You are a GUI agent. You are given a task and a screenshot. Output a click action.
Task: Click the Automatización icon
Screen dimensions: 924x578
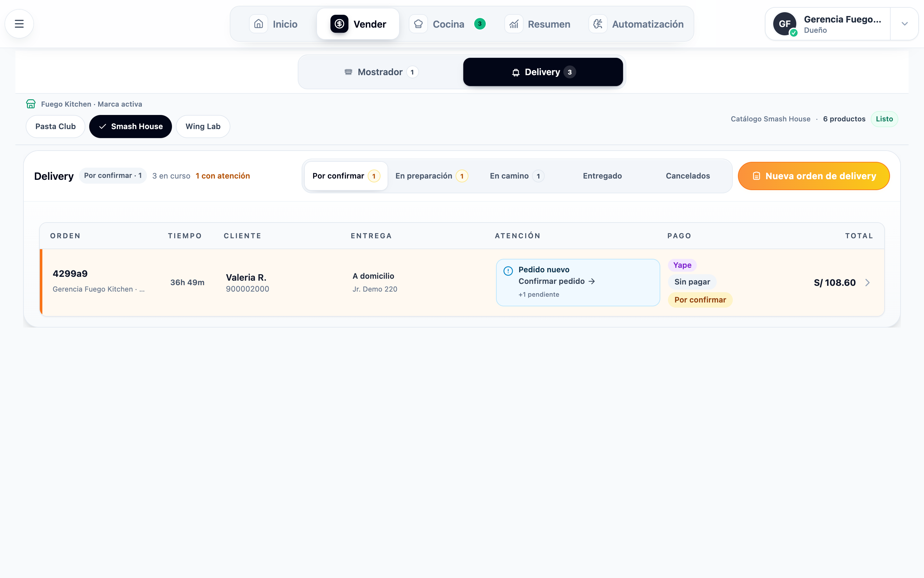coord(597,24)
